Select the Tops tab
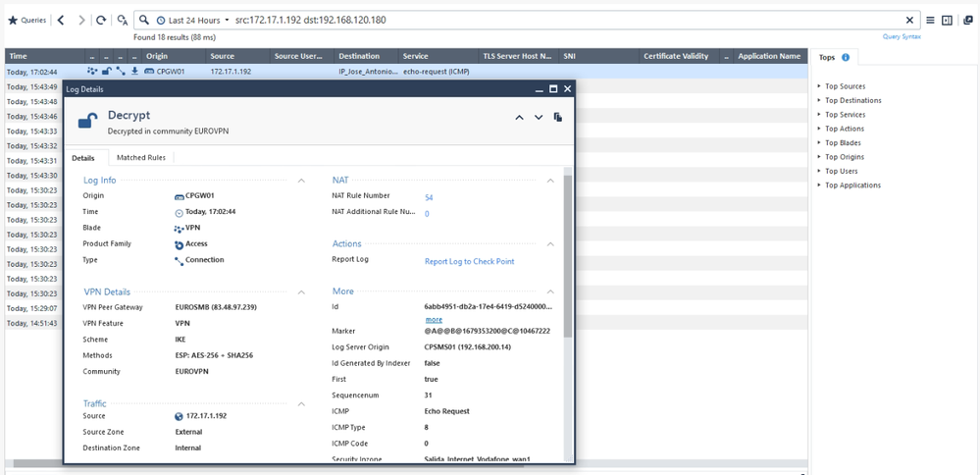 (834, 57)
